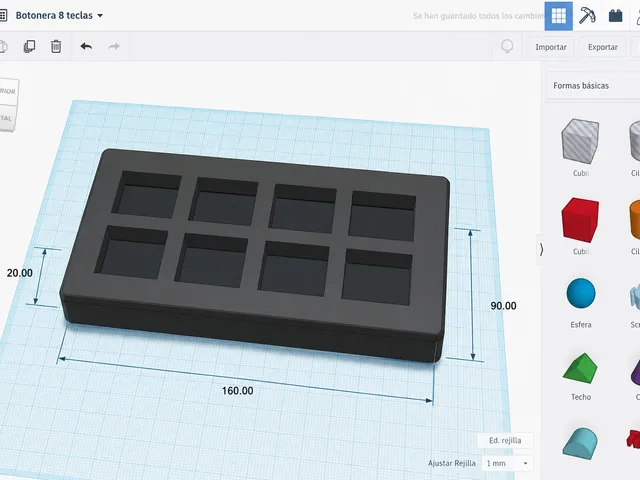Select the gray striped hole cylinder shape
This screenshot has height=480, width=640.
click(635, 141)
